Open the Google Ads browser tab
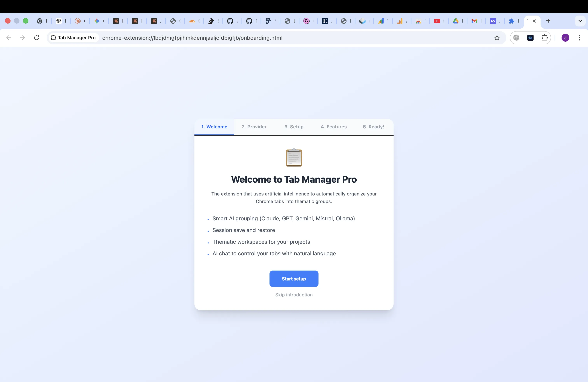Image resolution: width=588 pixels, height=382 pixels. click(381, 21)
